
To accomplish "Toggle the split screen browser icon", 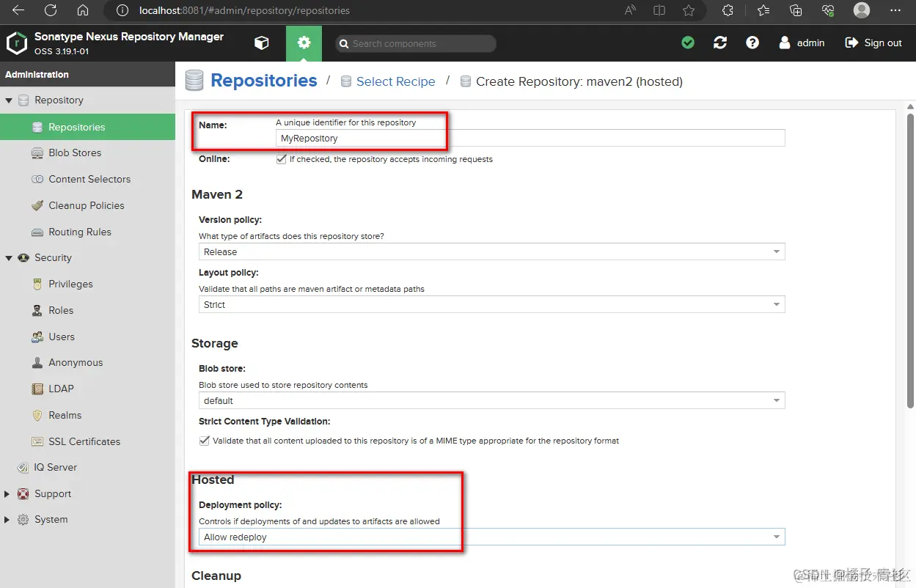I will (x=659, y=10).
